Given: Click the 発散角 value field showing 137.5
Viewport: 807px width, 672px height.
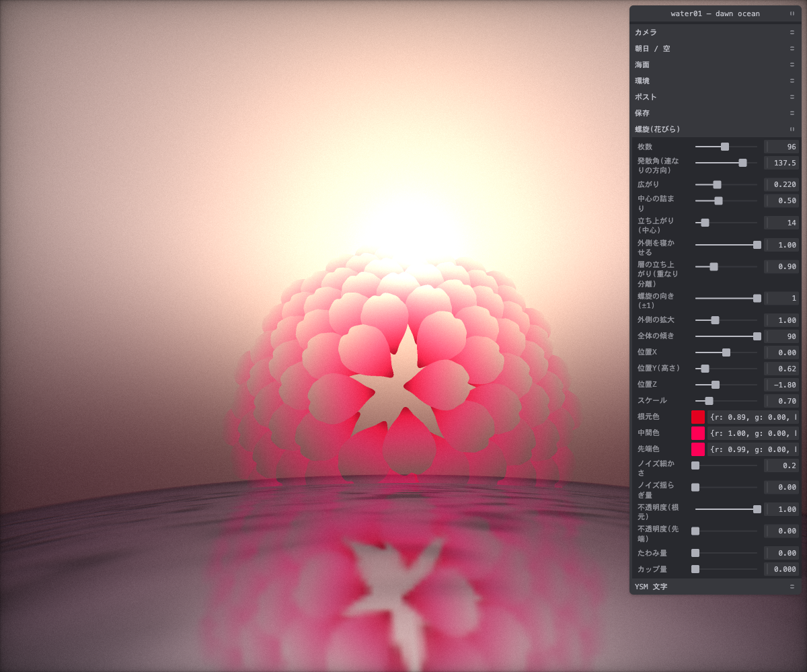Looking at the screenshot, I should click(781, 163).
